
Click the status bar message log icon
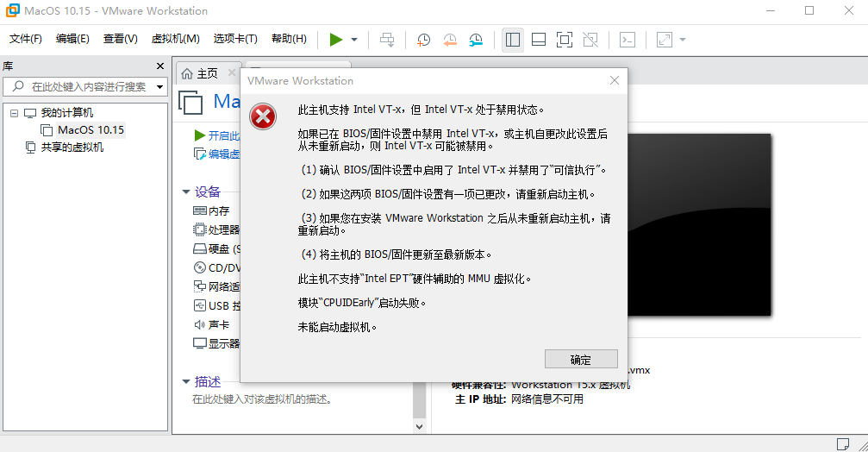(x=842, y=443)
